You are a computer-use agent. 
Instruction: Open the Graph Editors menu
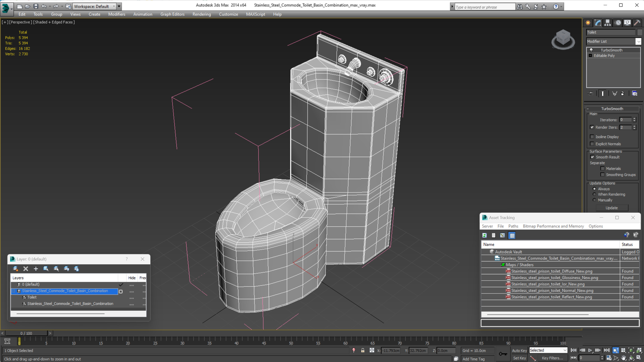pos(172,14)
